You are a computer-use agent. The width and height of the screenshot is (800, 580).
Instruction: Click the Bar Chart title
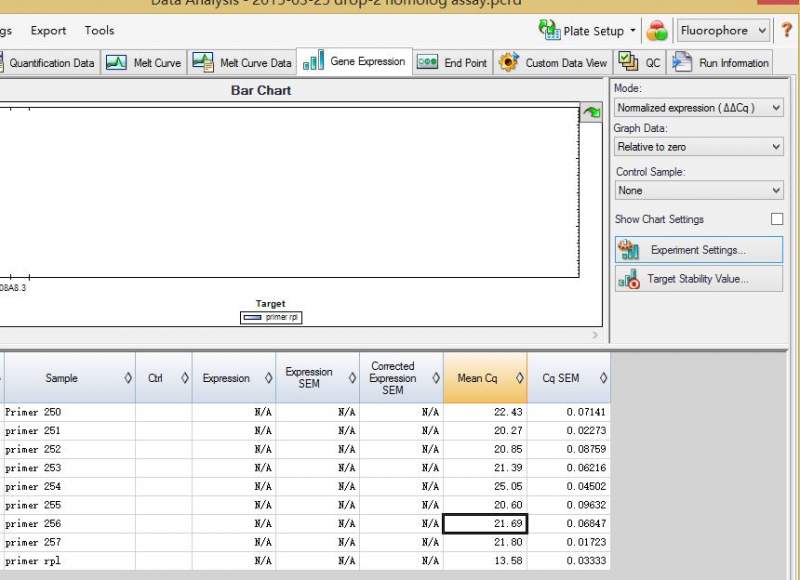point(261,90)
